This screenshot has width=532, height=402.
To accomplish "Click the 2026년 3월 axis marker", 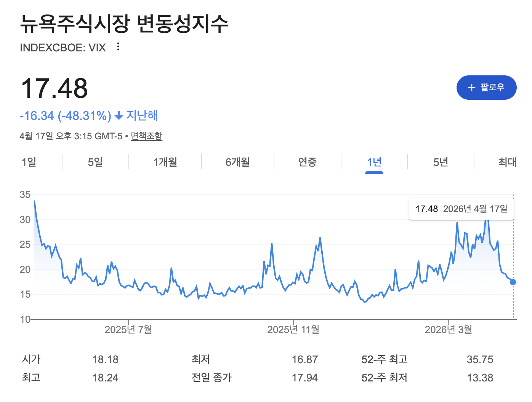I will tap(449, 329).
